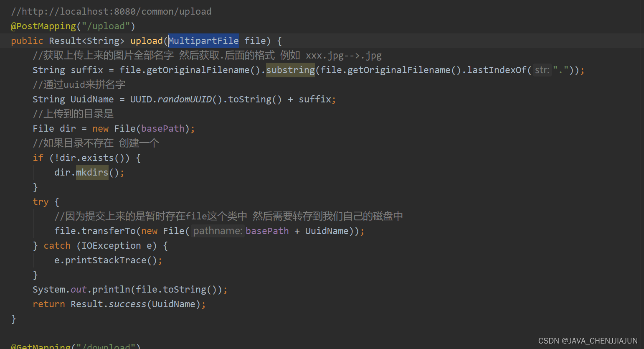Click the highlighted mkdirs method call
This screenshot has height=349, width=644.
pyautogui.click(x=92, y=172)
